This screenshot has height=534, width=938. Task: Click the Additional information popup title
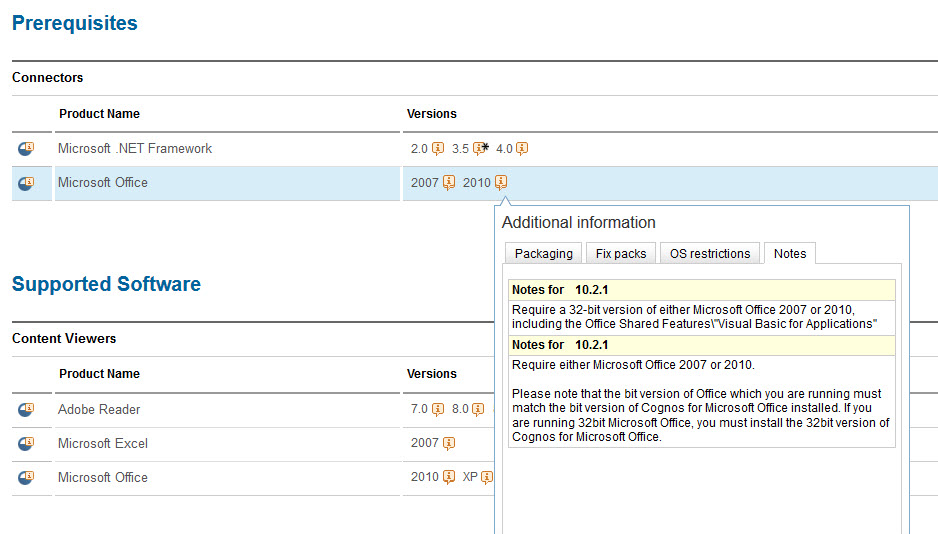point(578,222)
